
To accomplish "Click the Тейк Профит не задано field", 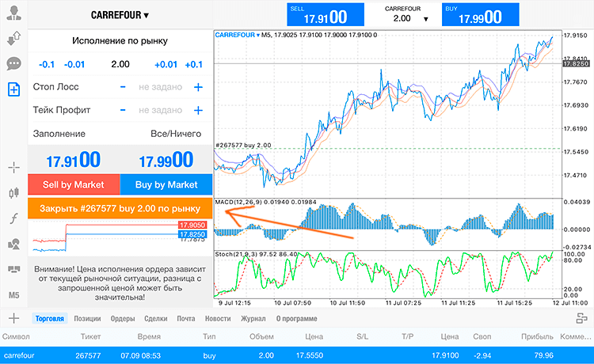I will tap(160, 110).
